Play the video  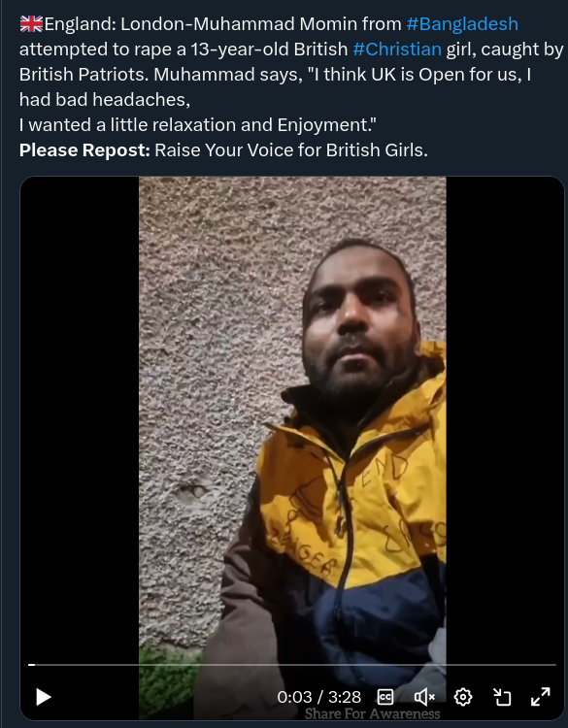tap(43, 696)
